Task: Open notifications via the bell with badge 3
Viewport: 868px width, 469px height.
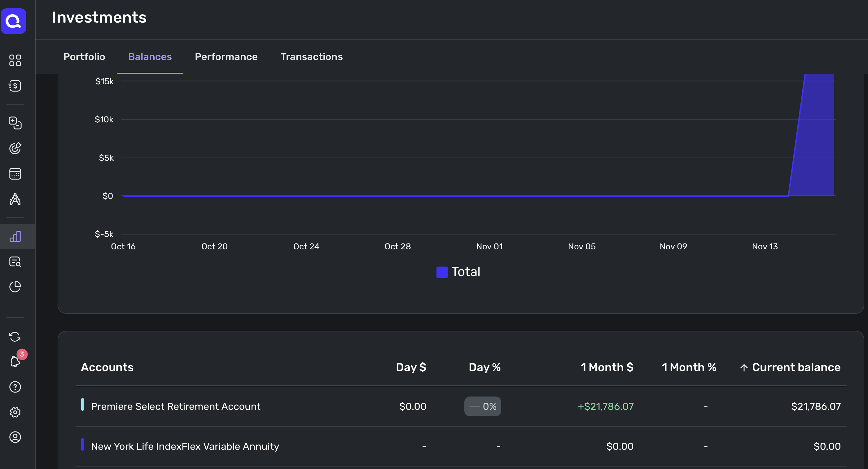Action: 15,362
